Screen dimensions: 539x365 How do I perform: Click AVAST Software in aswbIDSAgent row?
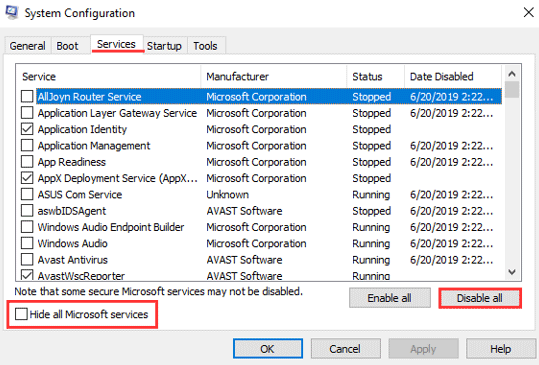244,211
